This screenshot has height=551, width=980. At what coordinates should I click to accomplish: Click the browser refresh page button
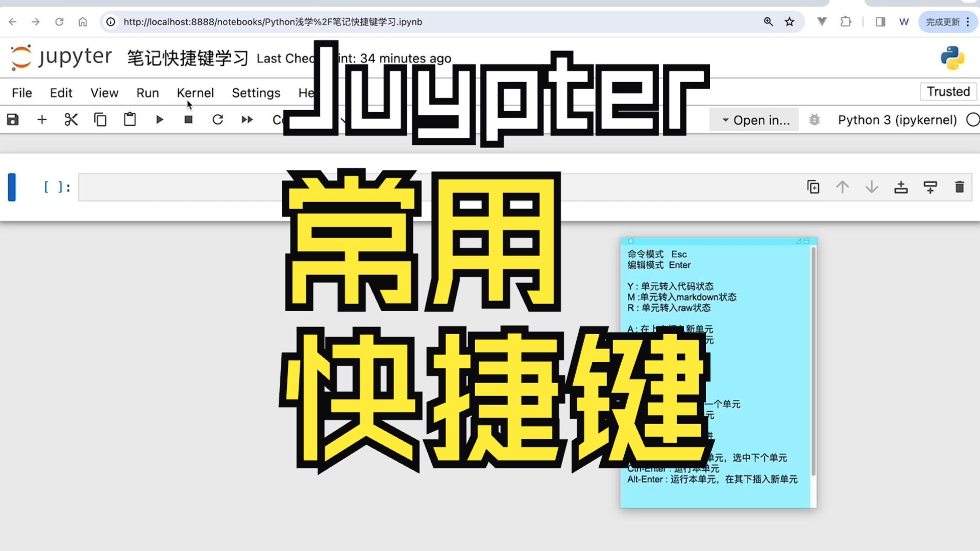coord(59,21)
